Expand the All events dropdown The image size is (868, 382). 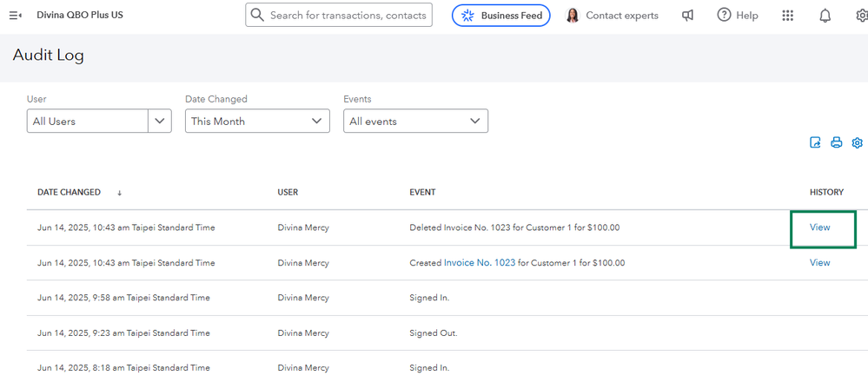pos(416,122)
